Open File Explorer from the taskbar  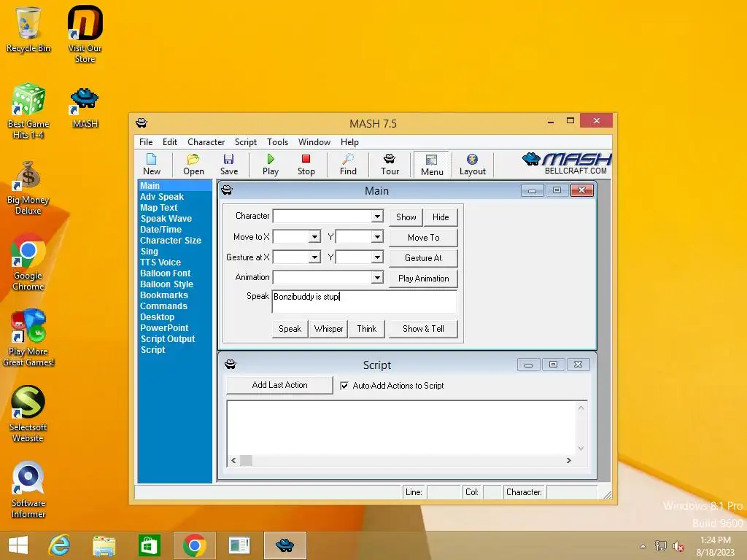104,545
